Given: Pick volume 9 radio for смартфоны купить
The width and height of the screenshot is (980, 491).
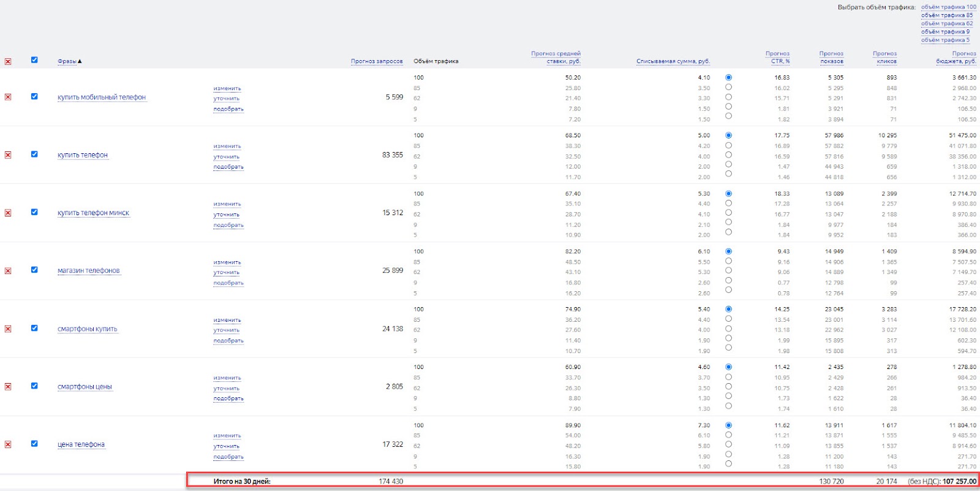Looking at the screenshot, I should click(x=728, y=338).
